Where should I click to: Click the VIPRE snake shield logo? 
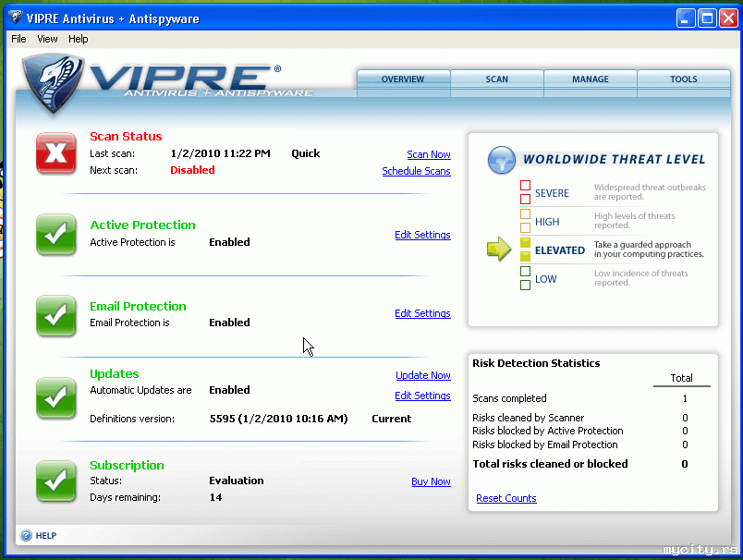(53, 84)
